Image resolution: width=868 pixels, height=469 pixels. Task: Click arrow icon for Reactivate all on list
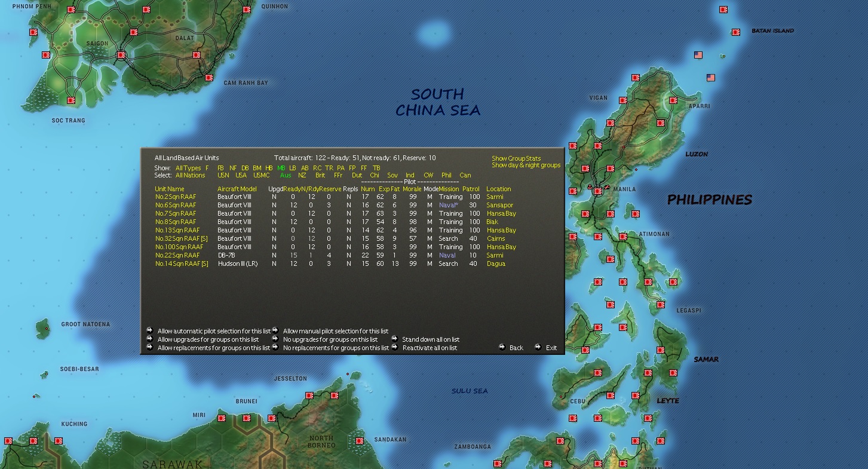point(395,347)
